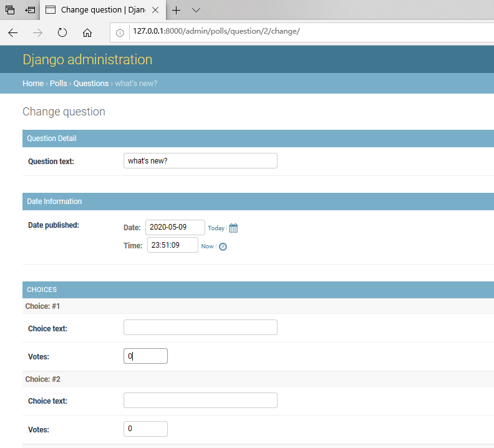Click the Today date shortcut

216,228
